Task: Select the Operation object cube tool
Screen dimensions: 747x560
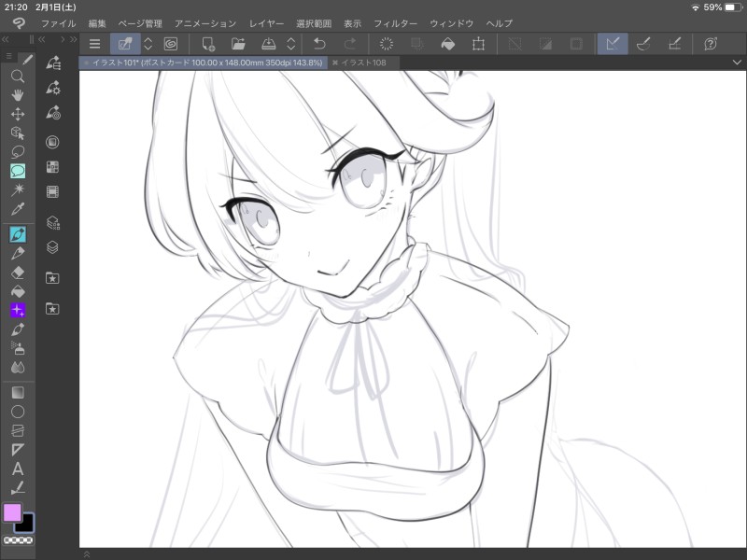Action: 18,133
